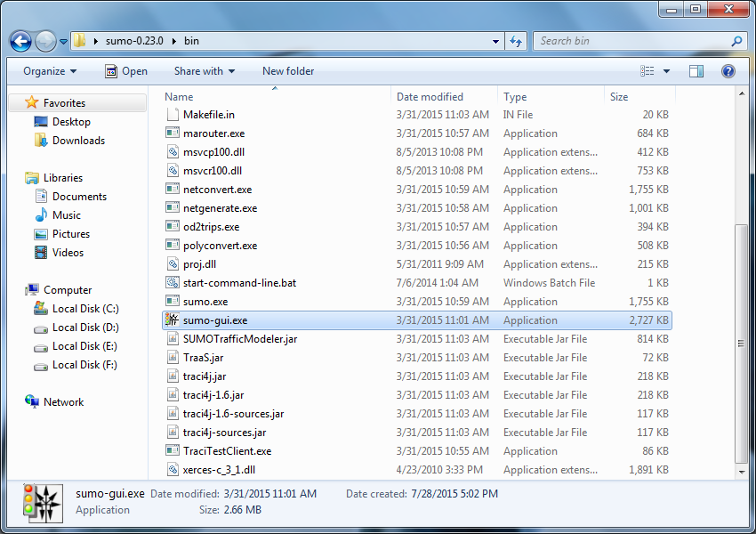This screenshot has height=534, width=756.
Task: Open the Downloads folder in Favorites
Action: point(78,141)
